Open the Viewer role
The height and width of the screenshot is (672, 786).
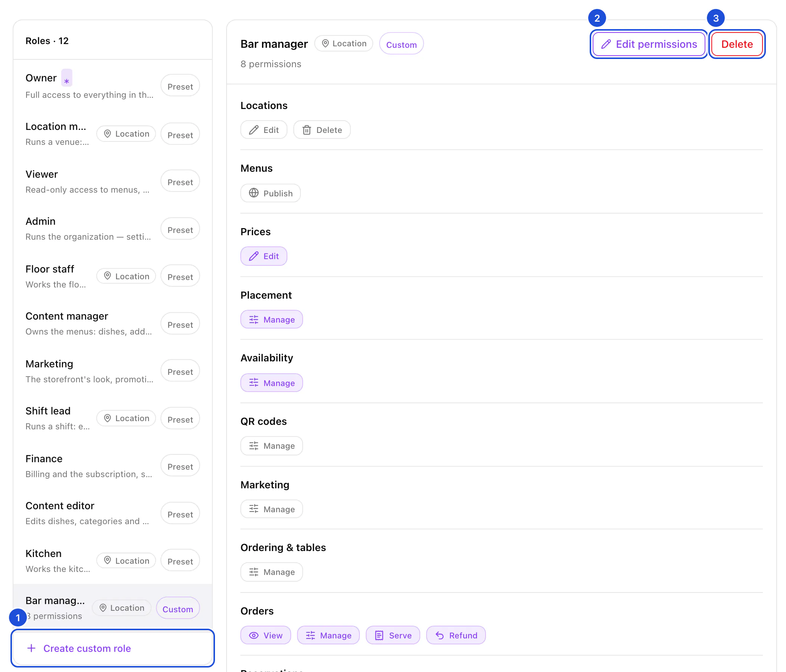click(x=113, y=181)
